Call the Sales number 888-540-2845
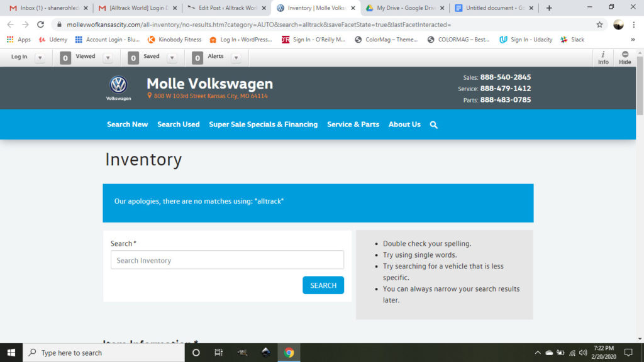Viewport: 644px width, 362px height. click(x=505, y=77)
